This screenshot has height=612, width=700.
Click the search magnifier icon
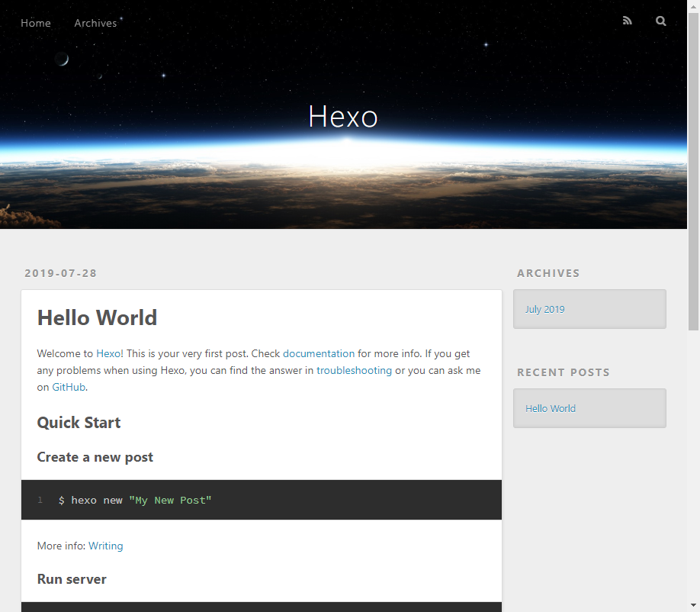click(x=660, y=21)
